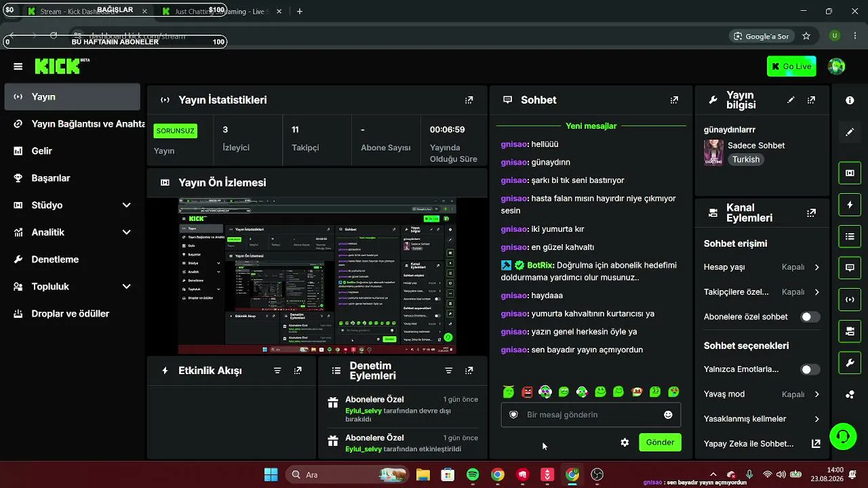Viewport: 868px width, 488px height.
Task: Toggle the stream preview widget in the right toolbar
Action: (850, 173)
